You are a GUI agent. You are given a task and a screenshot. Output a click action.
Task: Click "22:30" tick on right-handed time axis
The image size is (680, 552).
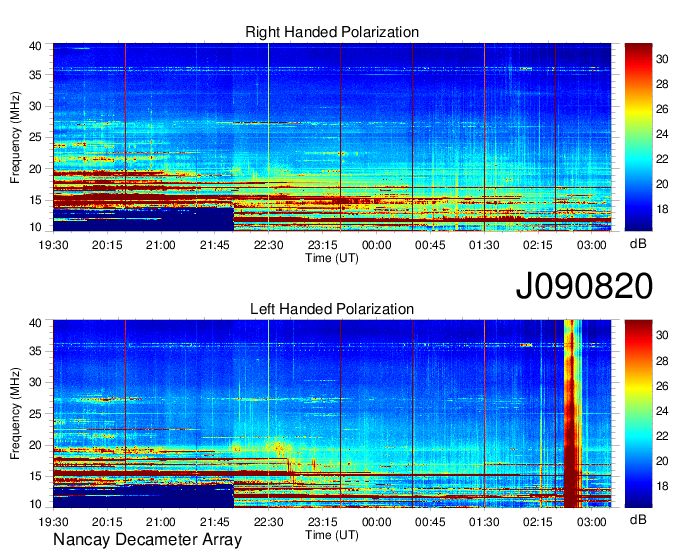click(x=268, y=245)
